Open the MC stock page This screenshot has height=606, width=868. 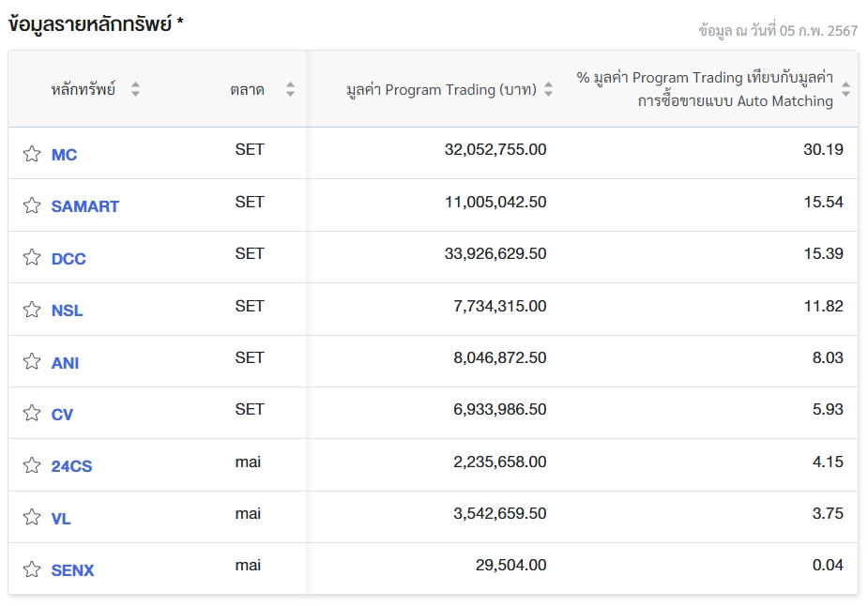coord(64,153)
